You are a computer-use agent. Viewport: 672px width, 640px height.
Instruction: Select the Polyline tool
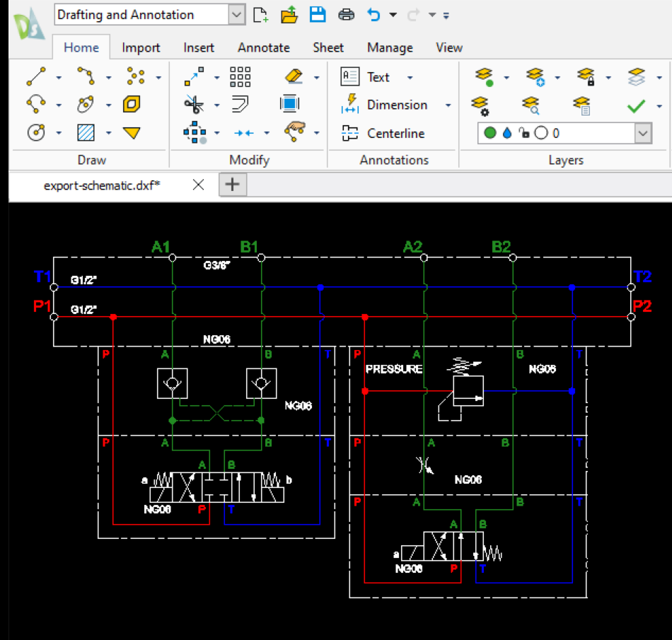tap(86, 76)
